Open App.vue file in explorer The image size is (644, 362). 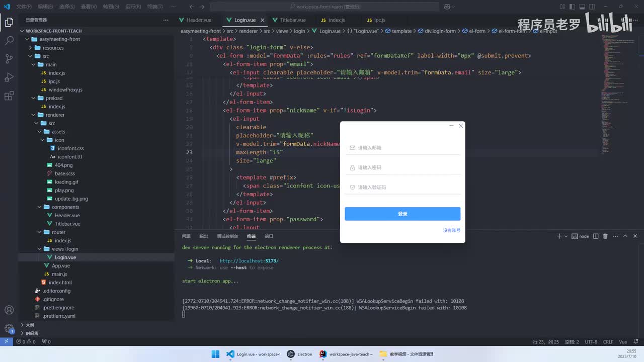60,265
